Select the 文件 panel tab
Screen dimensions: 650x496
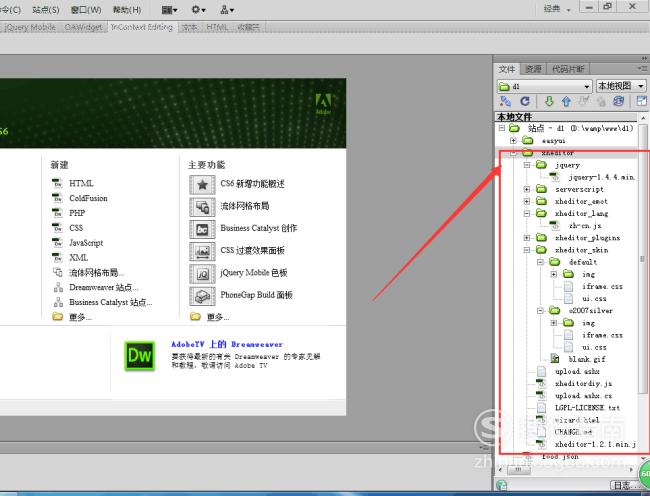click(507, 69)
